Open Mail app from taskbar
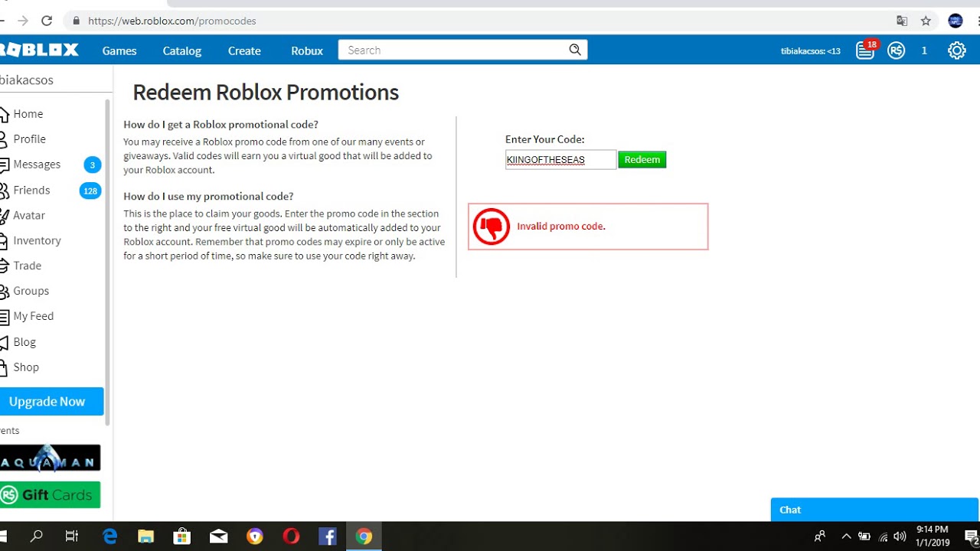This screenshot has width=980, height=551. 218,536
